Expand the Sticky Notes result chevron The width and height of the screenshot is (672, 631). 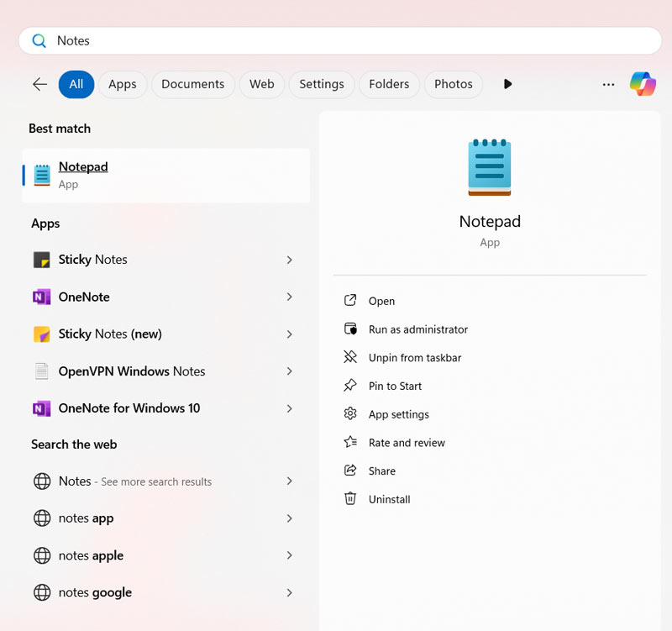click(289, 260)
